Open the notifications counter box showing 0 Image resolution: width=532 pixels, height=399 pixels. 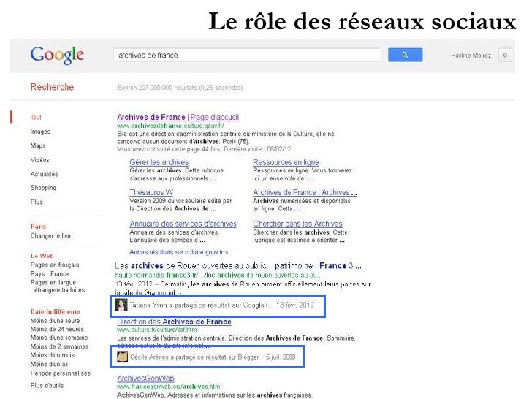coord(505,56)
